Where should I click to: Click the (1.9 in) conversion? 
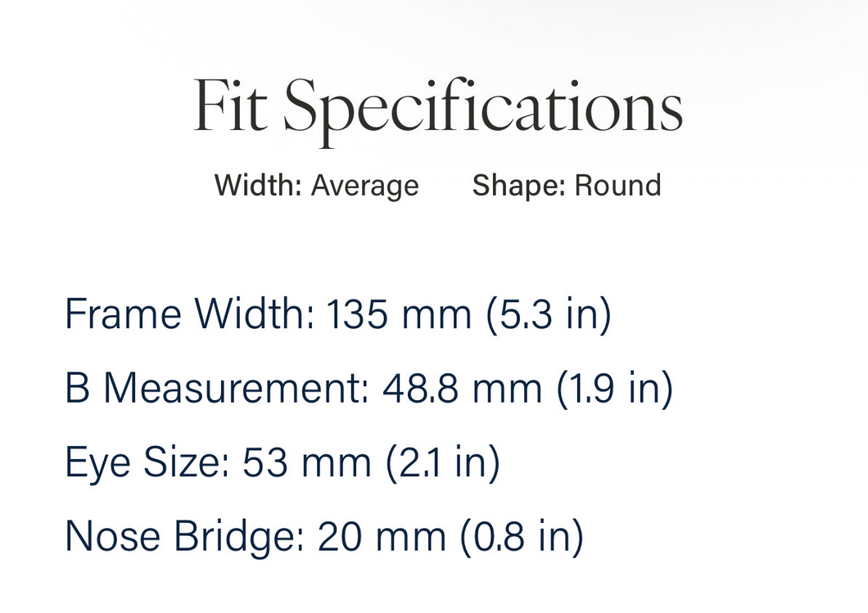point(614,389)
